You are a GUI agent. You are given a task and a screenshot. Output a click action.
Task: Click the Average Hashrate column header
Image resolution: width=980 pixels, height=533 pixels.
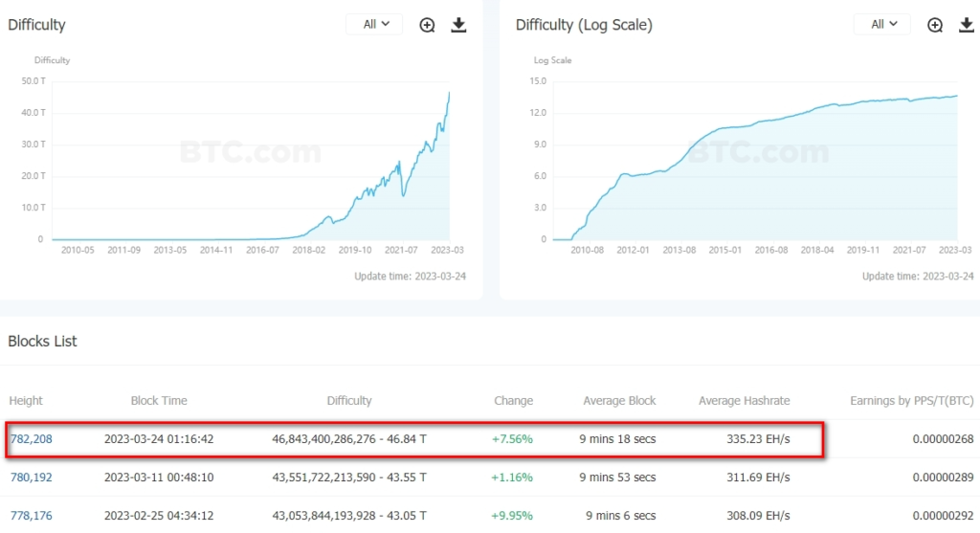tap(744, 401)
